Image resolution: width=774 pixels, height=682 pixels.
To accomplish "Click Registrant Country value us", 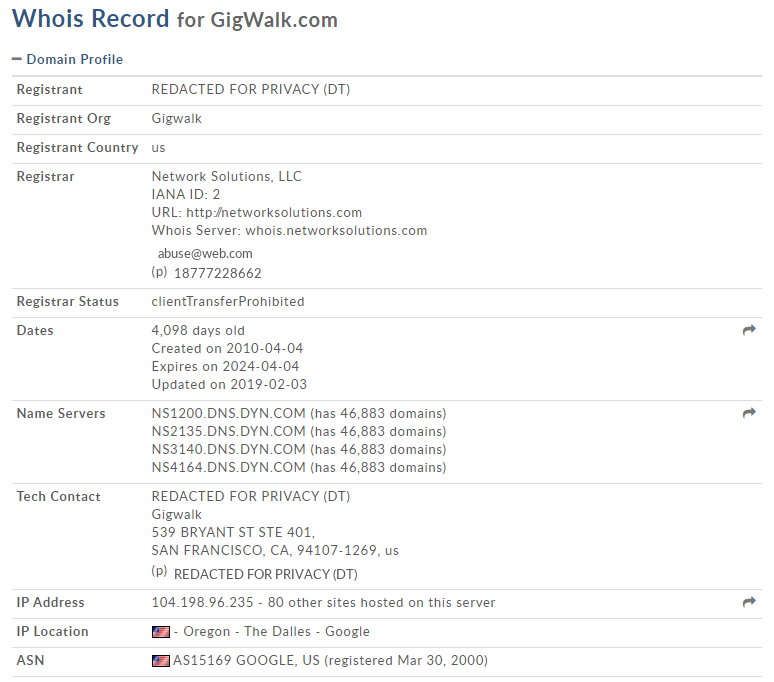I will click(158, 148).
